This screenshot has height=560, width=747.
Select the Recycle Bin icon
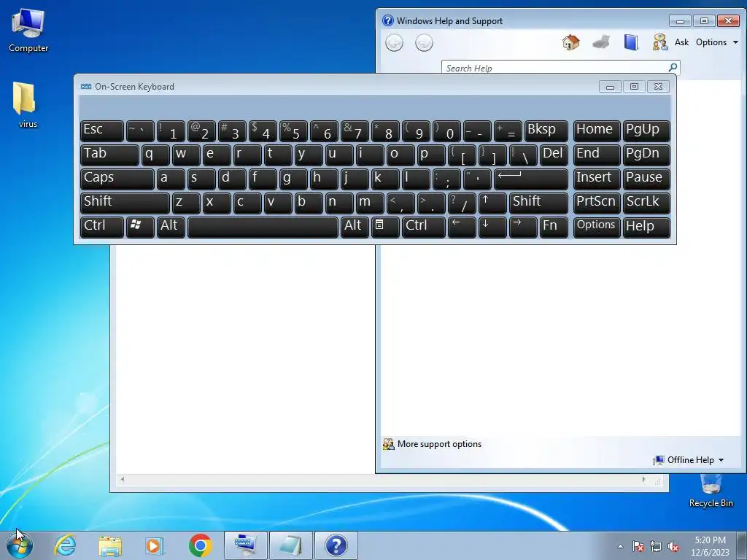tap(711, 491)
